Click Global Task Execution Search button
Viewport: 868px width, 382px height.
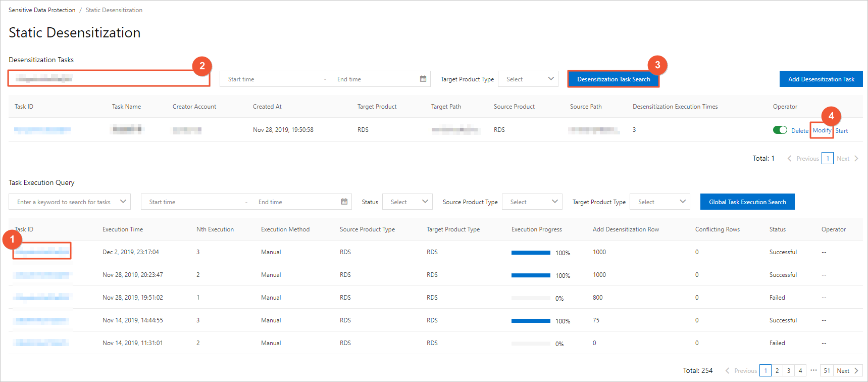point(747,202)
